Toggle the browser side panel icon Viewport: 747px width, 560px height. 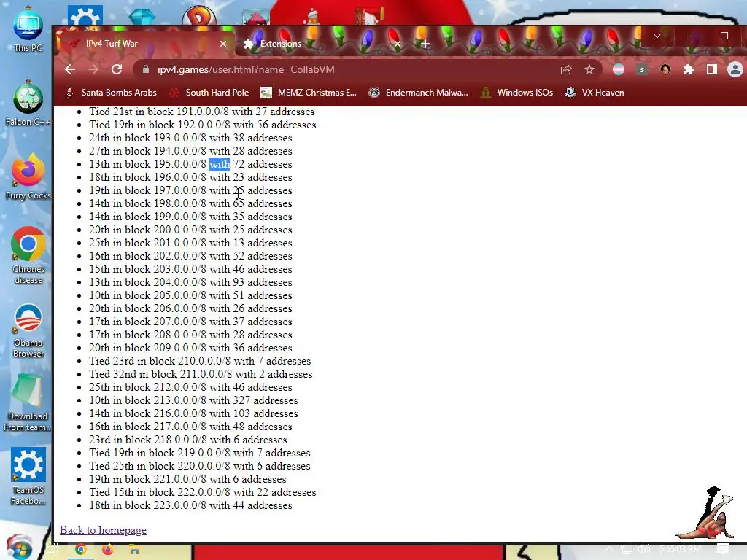tap(712, 69)
